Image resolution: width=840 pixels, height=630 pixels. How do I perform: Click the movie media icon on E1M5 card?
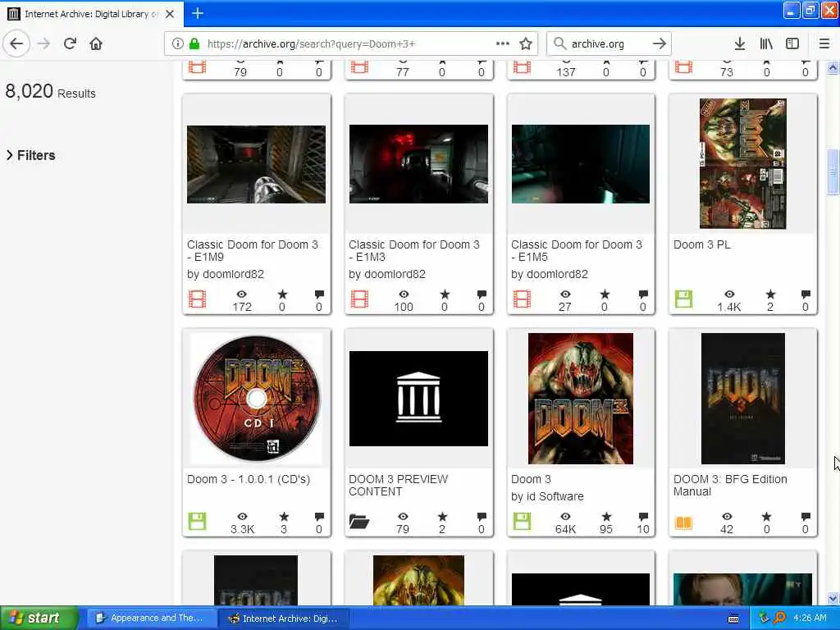522,299
